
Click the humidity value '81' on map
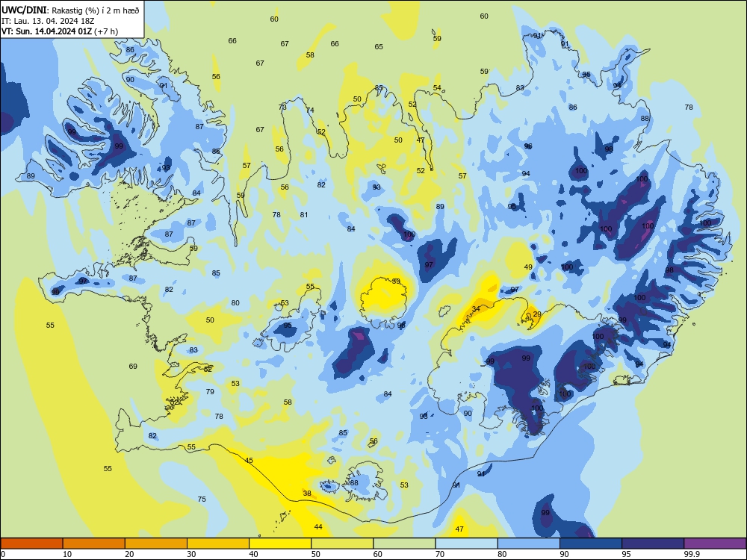tap(304, 215)
